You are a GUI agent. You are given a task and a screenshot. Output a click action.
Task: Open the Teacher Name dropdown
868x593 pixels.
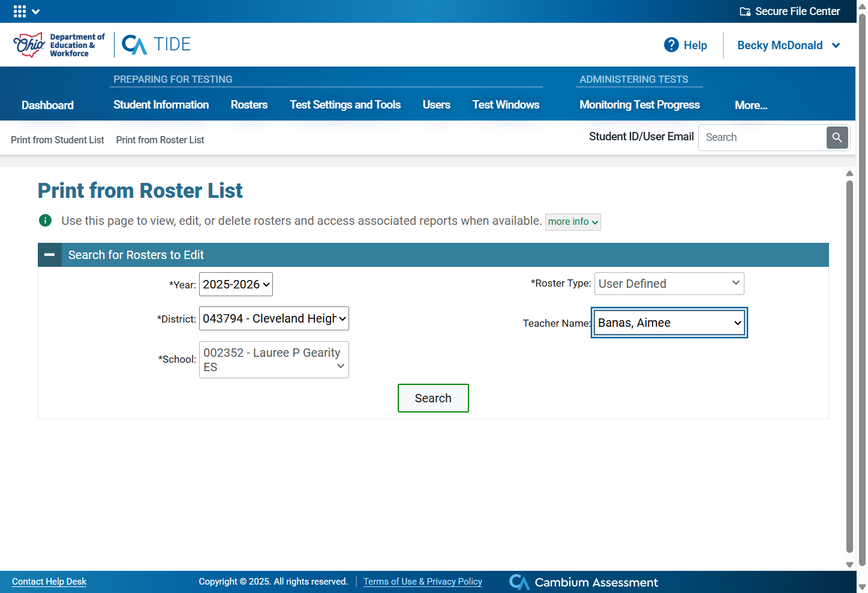(x=669, y=323)
